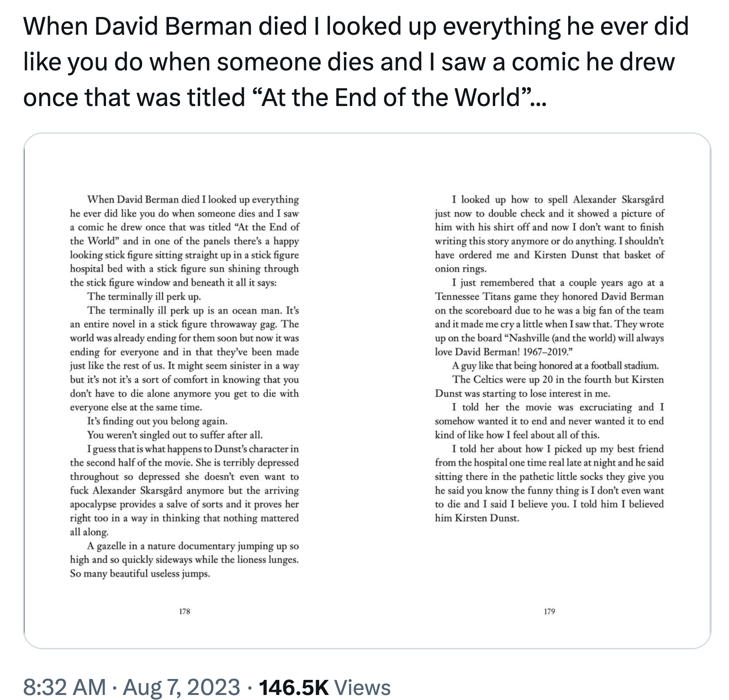
Task: Click paragraph about spelling Alexander Skarsgård
Action: [x=549, y=234]
